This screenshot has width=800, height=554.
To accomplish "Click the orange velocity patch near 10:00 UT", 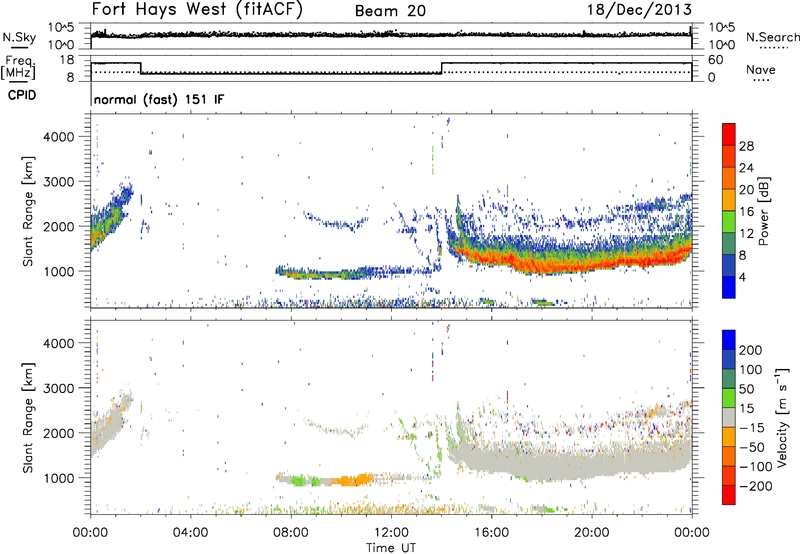I will coord(352,480).
